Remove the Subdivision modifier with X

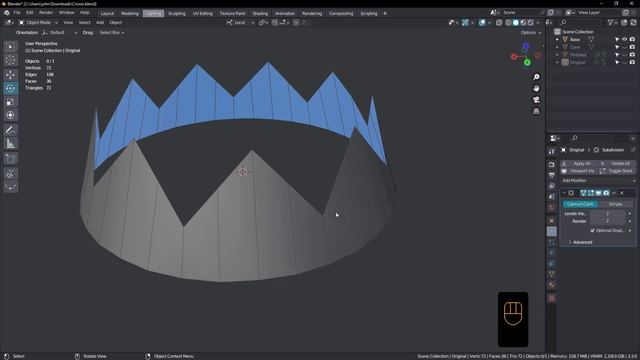(622, 193)
